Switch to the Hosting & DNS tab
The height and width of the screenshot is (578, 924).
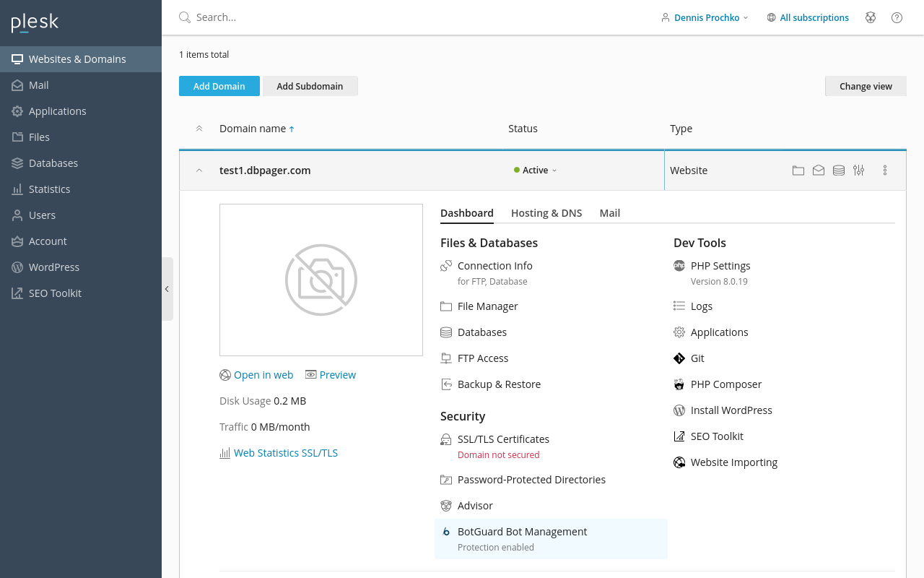tap(546, 213)
